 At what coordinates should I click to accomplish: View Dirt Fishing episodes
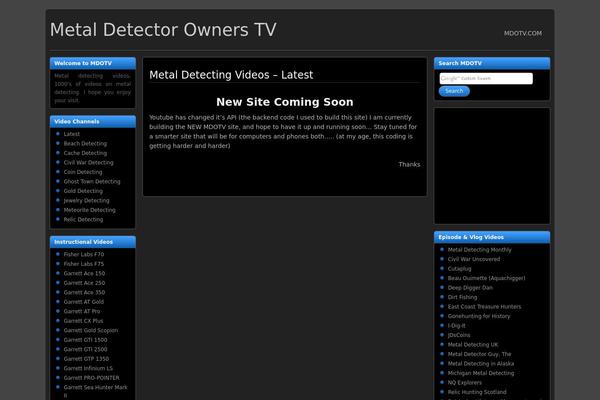pos(462,297)
